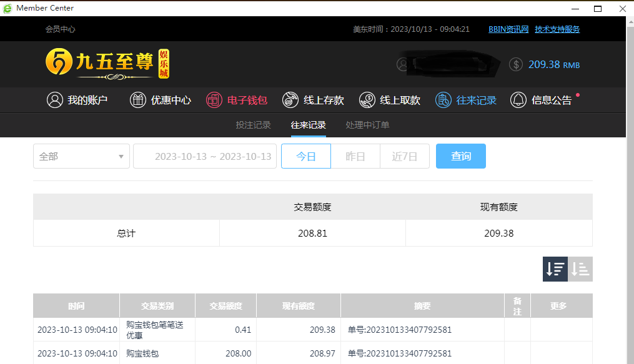Click the 209.38 RMB balance display
This screenshot has height=364, width=634.
tap(554, 65)
